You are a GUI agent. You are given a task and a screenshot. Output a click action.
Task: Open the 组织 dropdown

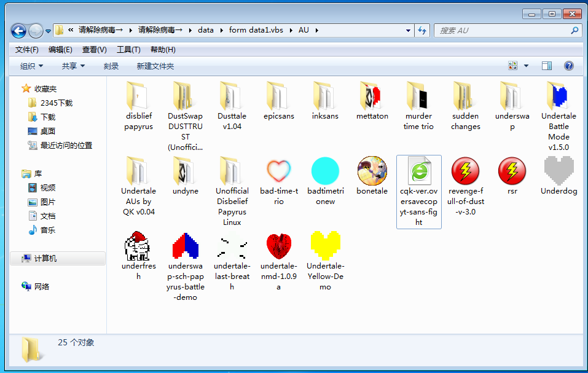(31, 66)
